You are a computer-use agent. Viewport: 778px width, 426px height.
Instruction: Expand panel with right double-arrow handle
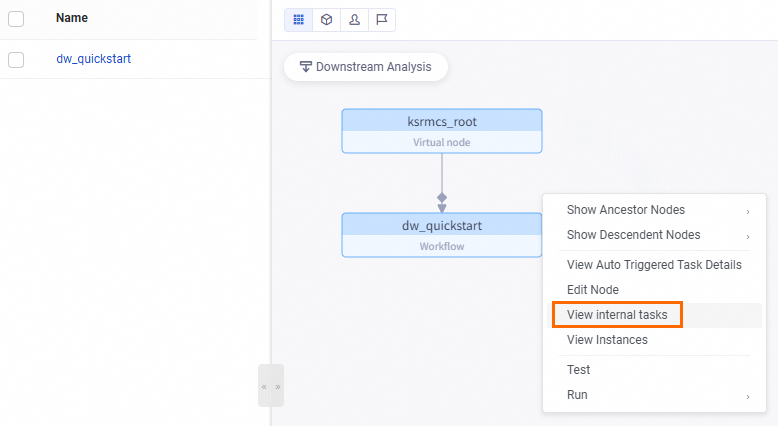tap(278, 386)
